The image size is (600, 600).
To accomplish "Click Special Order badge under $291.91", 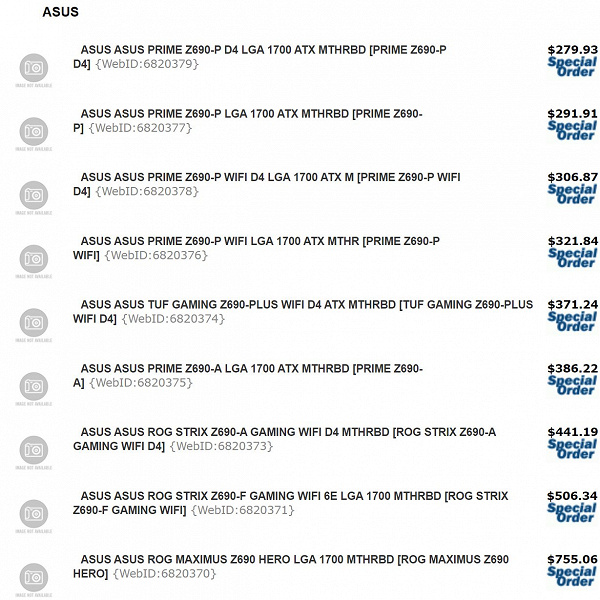I will pyautogui.click(x=572, y=131).
